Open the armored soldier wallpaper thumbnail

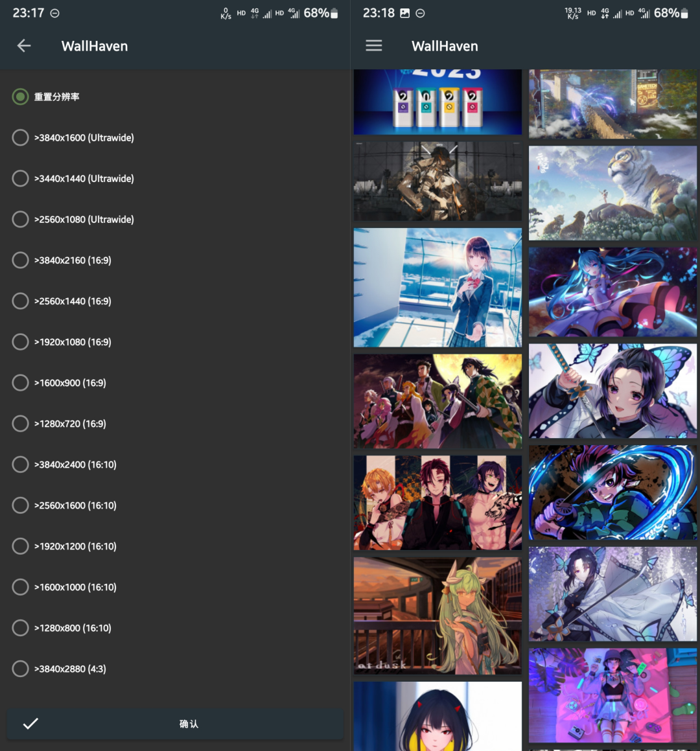click(x=437, y=181)
